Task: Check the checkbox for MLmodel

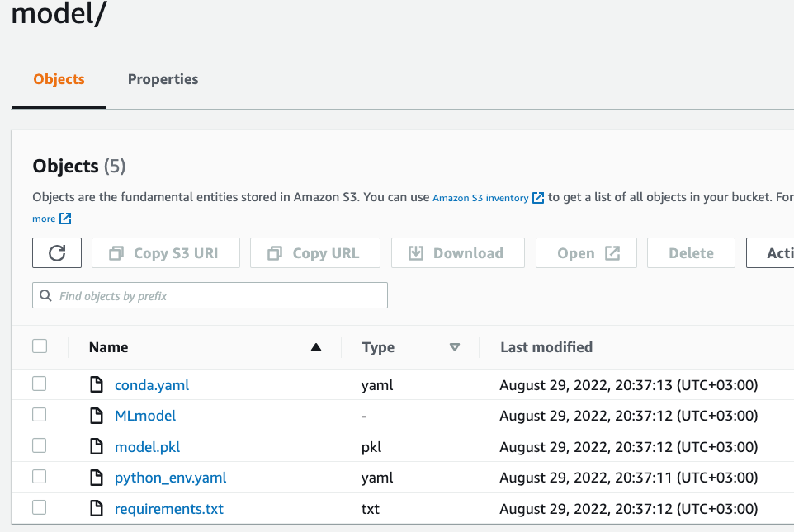Action: point(39,415)
